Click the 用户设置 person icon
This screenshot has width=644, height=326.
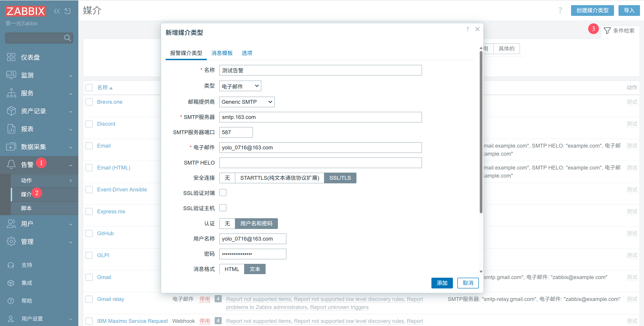point(11,319)
